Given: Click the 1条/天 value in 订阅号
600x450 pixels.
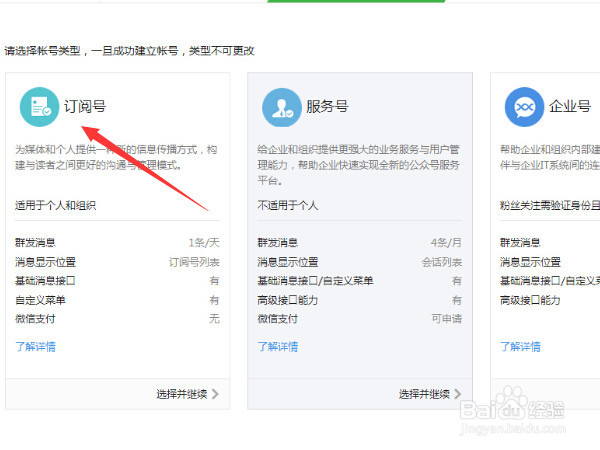Looking at the screenshot, I should pos(204,243).
